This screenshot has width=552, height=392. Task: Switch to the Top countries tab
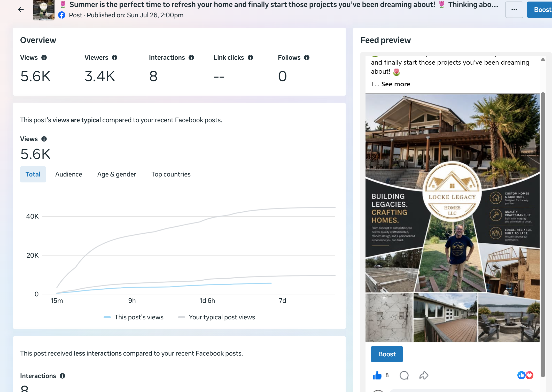(x=171, y=174)
